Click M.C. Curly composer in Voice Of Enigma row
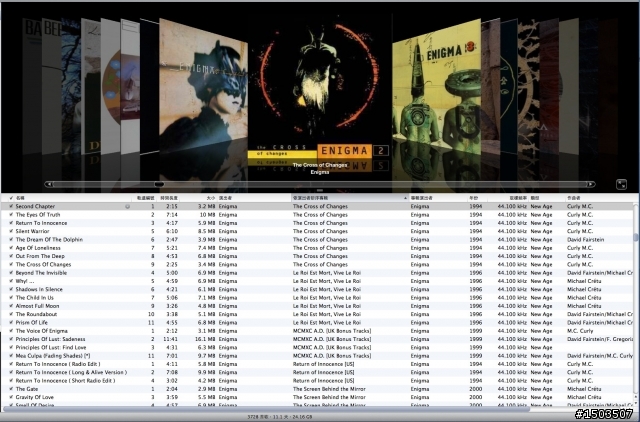Viewport: 640px width, 422px height. [580, 331]
